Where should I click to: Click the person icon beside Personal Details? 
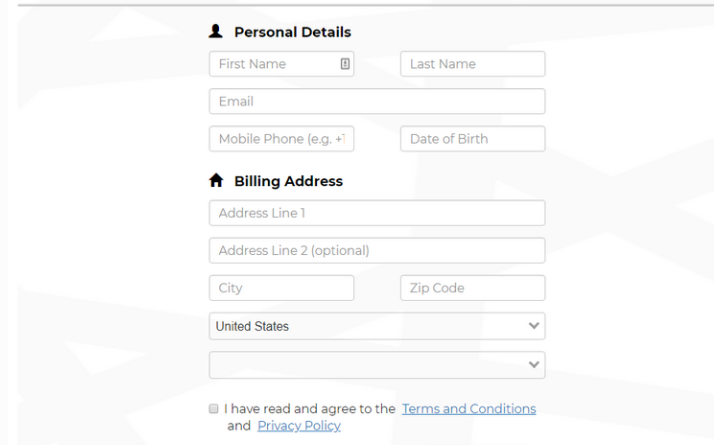click(x=216, y=31)
